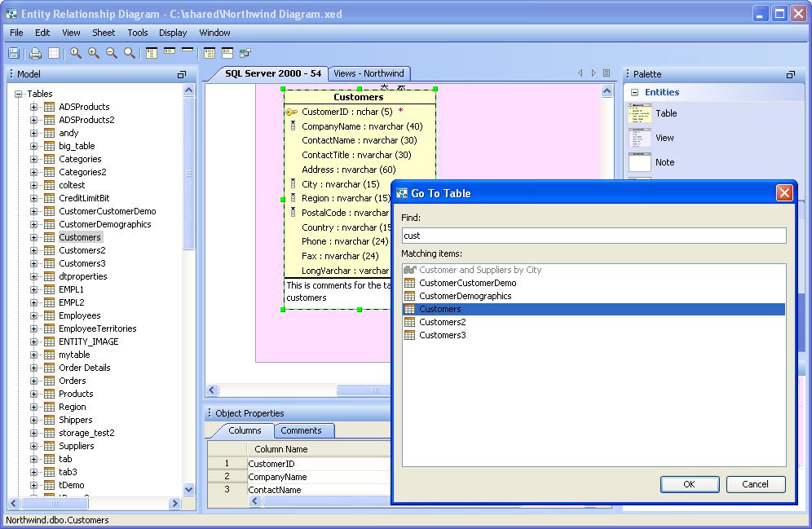Select the Customers entity title on the diagram
812x529 pixels.
point(359,97)
